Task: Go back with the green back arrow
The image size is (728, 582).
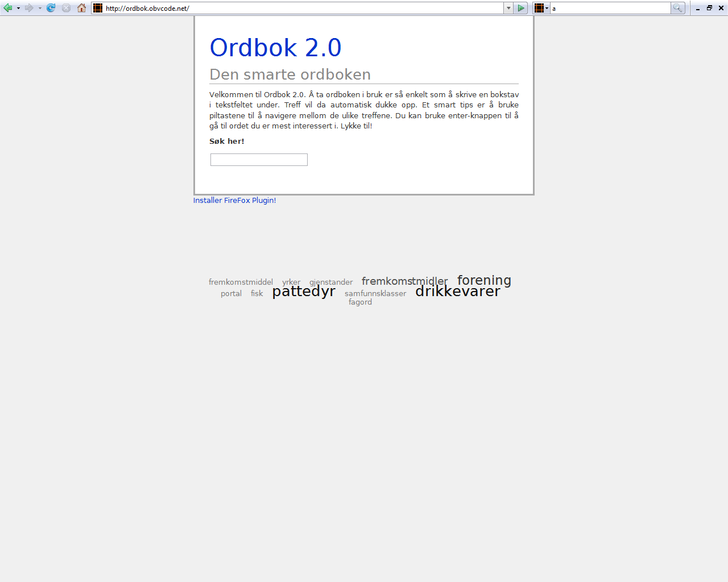Action: pyautogui.click(x=8, y=8)
